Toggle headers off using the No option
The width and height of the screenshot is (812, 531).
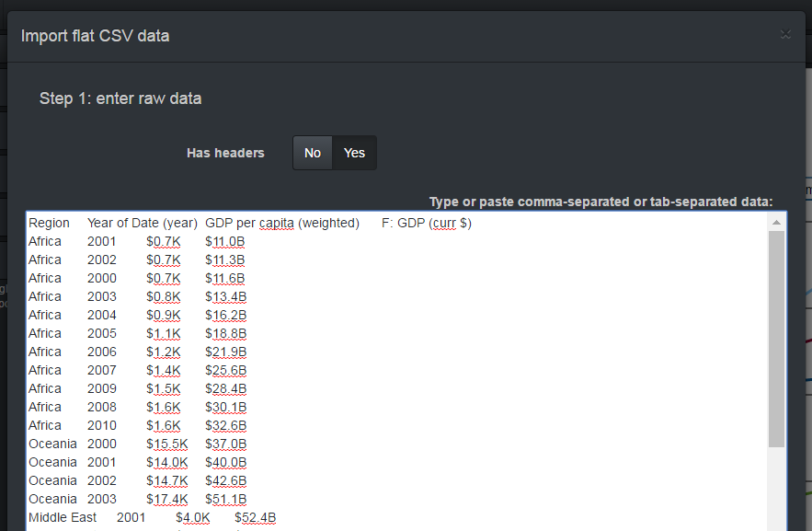[x=312, y=153]
